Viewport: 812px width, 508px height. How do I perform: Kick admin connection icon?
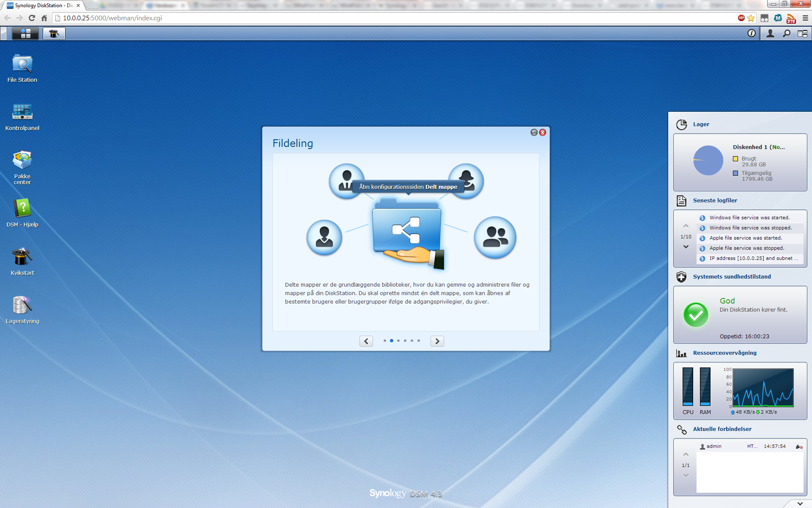tap(799, 447)
